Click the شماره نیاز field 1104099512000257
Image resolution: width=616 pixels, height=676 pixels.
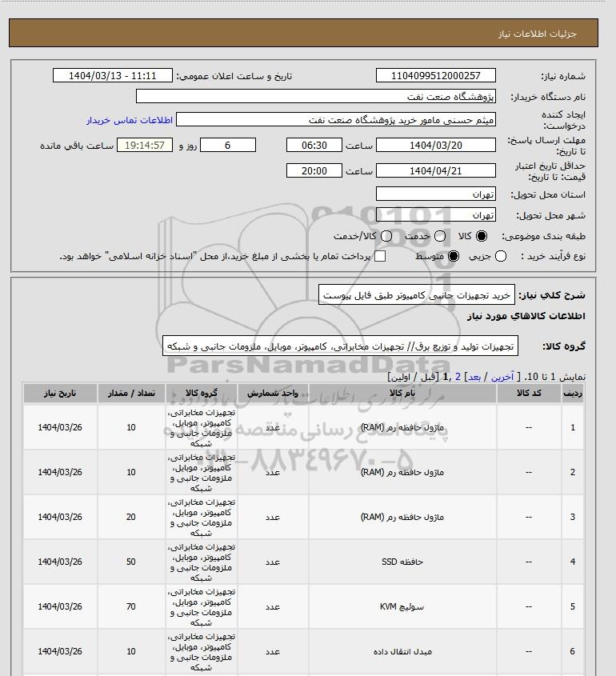point(436,75)
